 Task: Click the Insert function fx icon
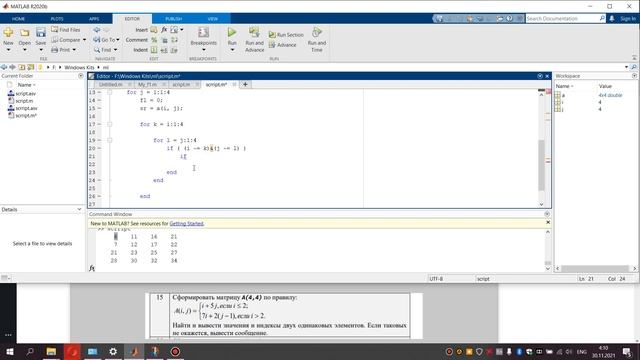(x=164, y=30)
